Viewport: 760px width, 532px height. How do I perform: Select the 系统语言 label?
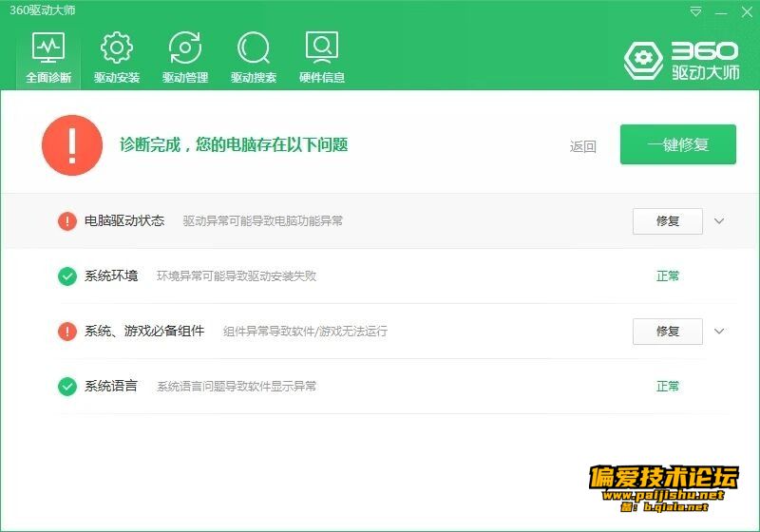coord(111,386)
